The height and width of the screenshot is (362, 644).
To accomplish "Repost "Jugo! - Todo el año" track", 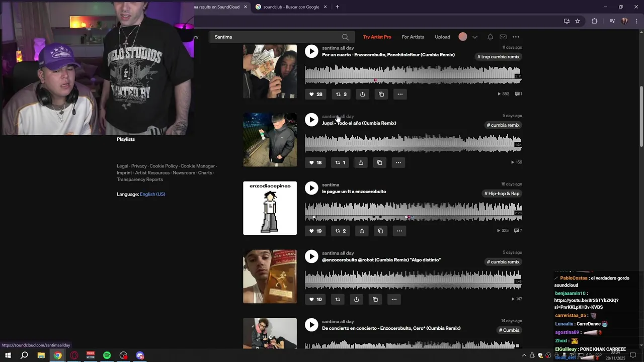I will [341, 162].
